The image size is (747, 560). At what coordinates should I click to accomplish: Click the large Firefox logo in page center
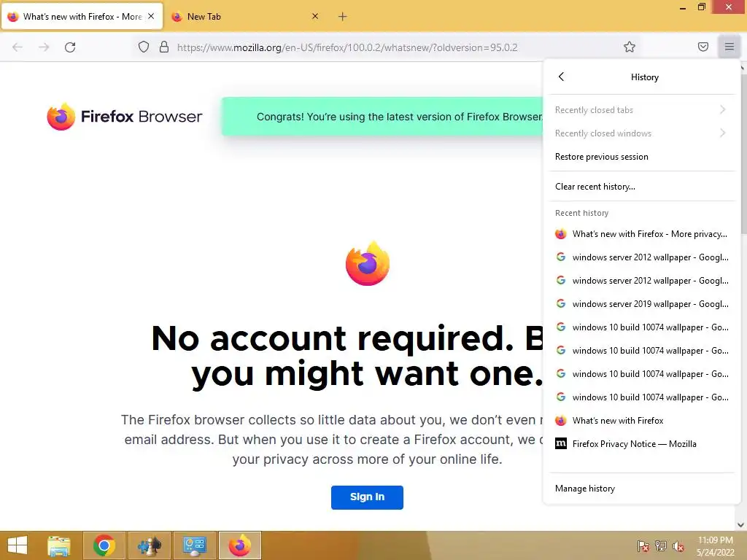pos(368,263)
